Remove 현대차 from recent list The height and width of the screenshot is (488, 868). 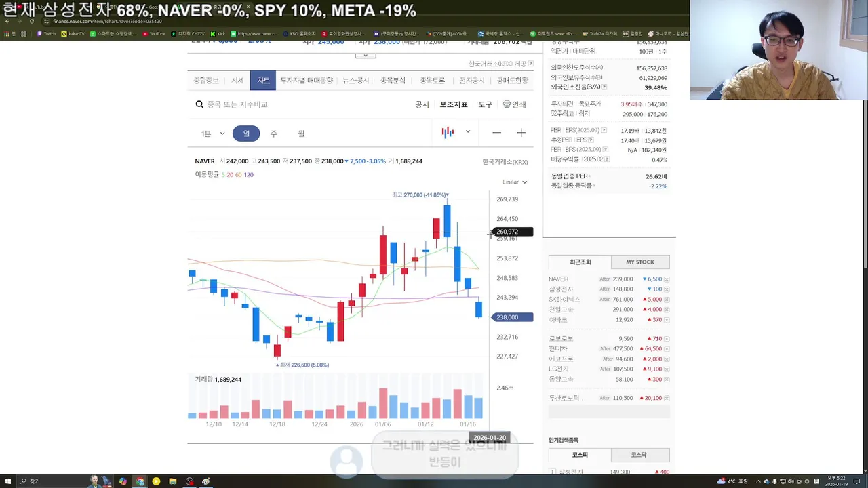(x=667, y=349)
